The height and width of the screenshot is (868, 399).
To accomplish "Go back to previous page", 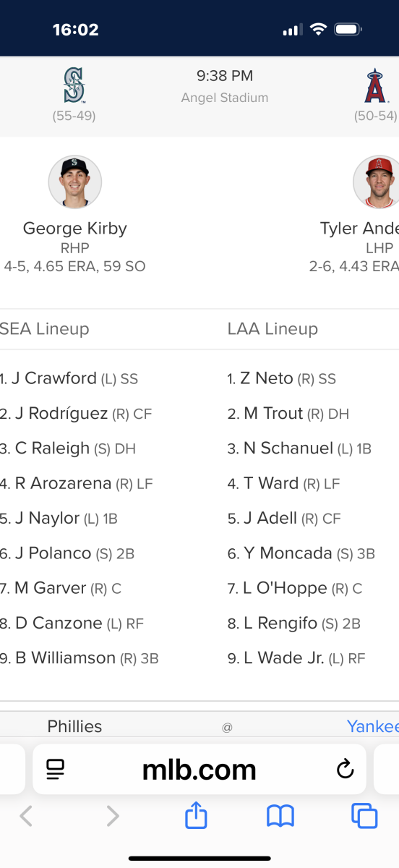I will (26, 816).
